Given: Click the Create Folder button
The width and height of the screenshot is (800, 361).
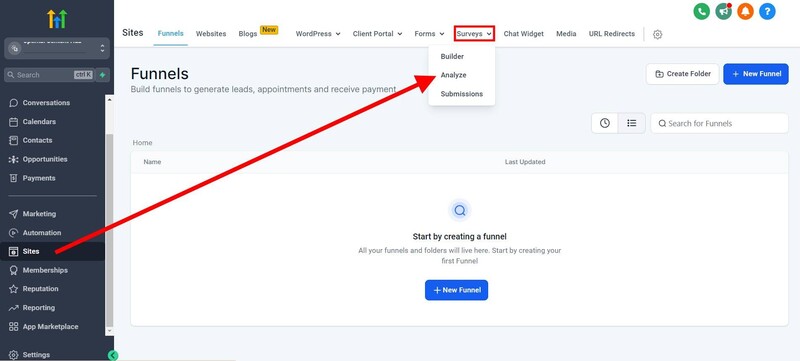Looking at the screenshot, I should point(683,74).
